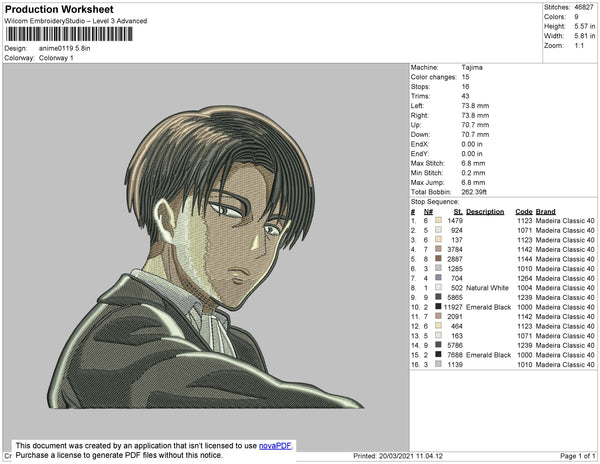Screen dimensions: 600x464
Task: Select the color swatch in stop row 5
Action: (439, 259)
